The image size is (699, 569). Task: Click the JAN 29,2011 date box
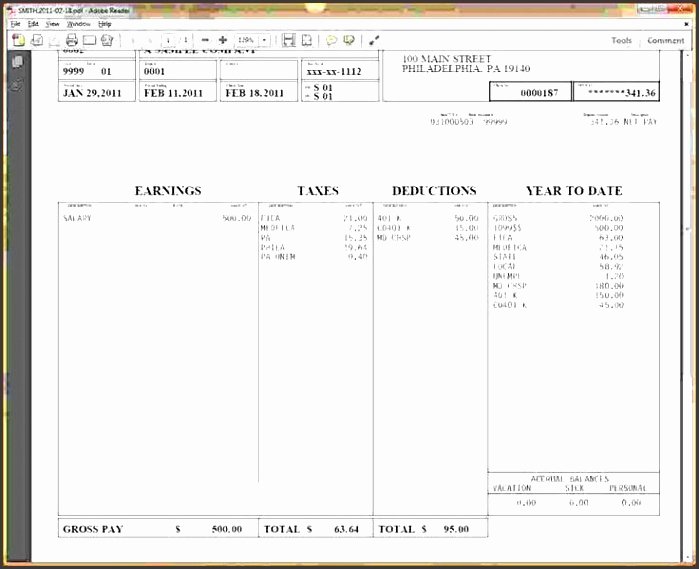tap(97, 91)
